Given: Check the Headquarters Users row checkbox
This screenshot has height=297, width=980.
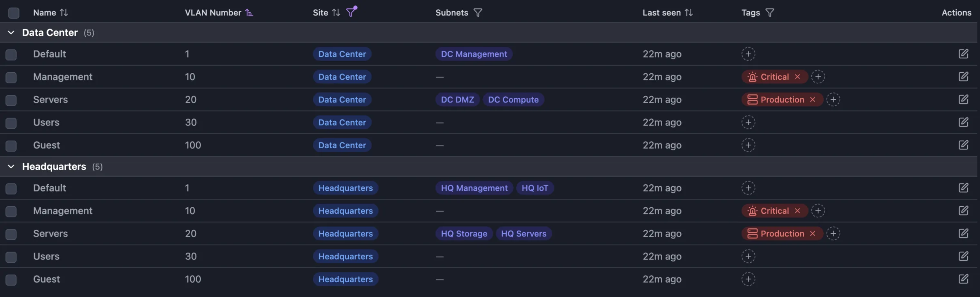Looking at the screenshot, I should (11, 257).
